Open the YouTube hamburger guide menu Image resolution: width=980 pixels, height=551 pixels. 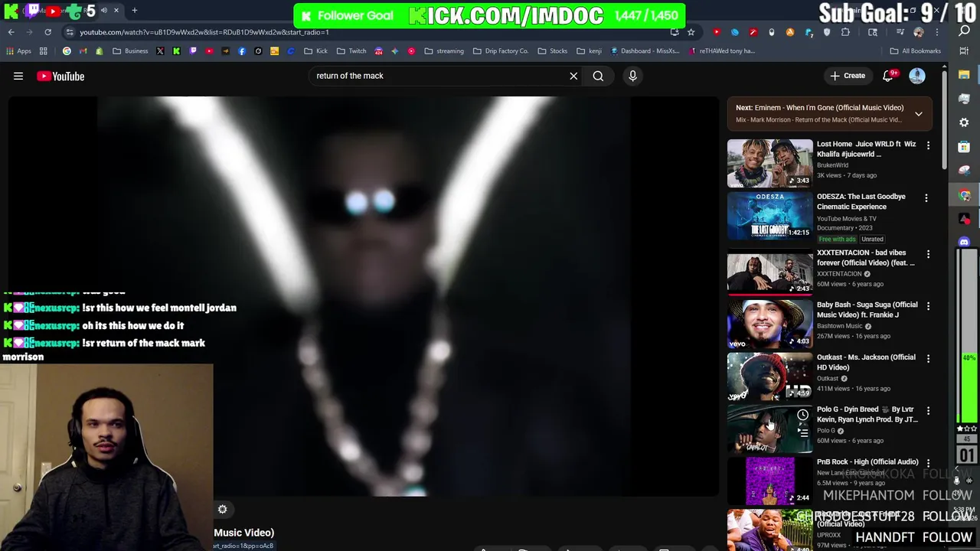pyautogui.click(x=18, y=76)
